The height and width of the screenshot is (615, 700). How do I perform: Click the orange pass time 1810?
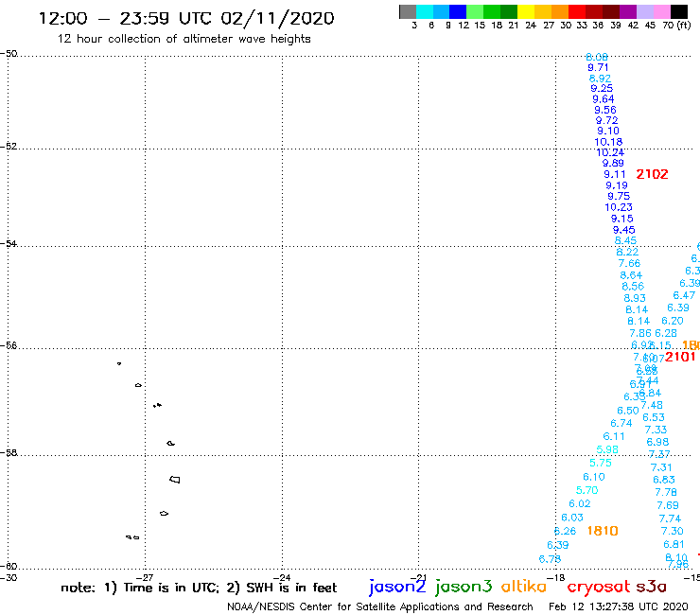[x=603, y=531]
